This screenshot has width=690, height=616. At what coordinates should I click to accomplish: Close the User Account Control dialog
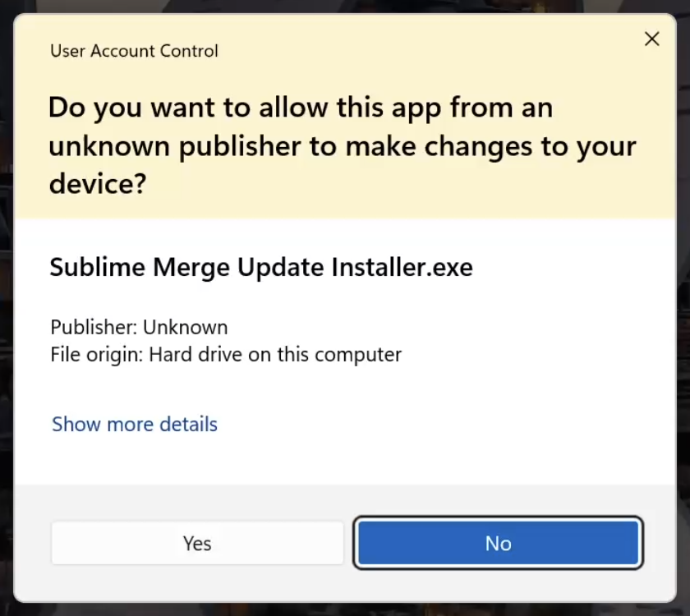point(651,39)
